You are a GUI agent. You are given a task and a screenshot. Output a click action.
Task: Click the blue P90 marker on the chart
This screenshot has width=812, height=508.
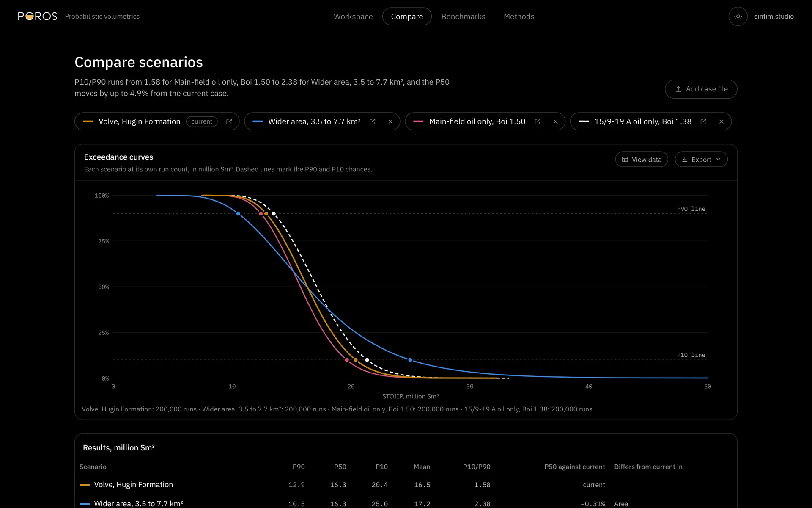pos(238,214)
